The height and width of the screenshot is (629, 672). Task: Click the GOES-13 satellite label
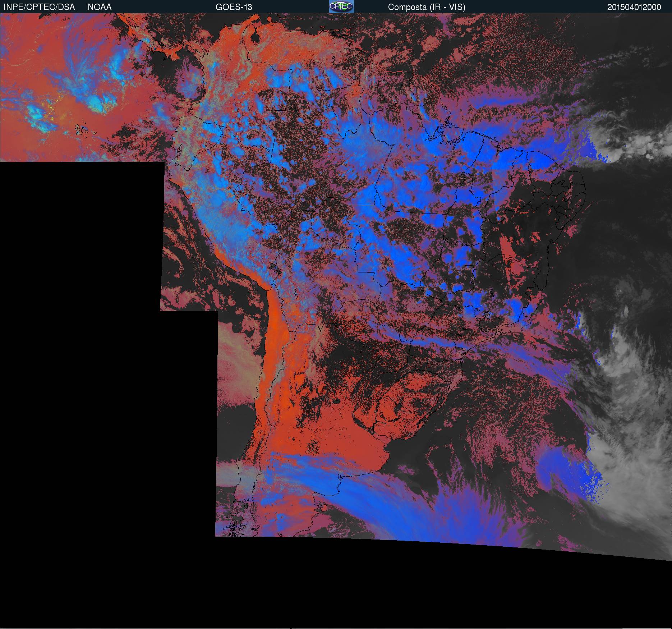[x=234, y=7]
